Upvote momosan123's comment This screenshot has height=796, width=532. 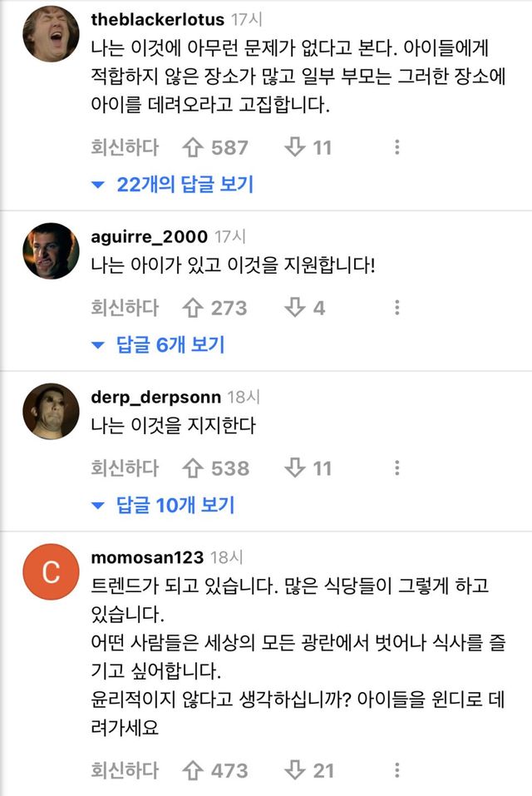click(194, 770)
